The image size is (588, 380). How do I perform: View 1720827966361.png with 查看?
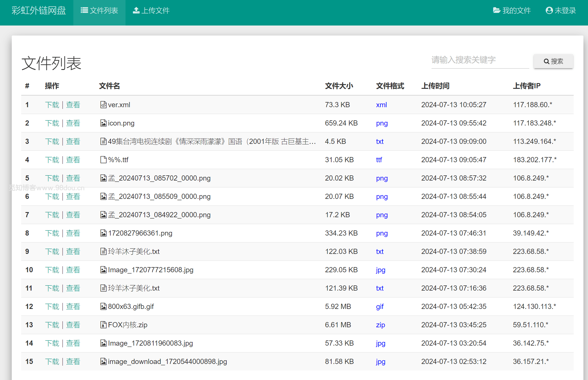click(73, 233)
